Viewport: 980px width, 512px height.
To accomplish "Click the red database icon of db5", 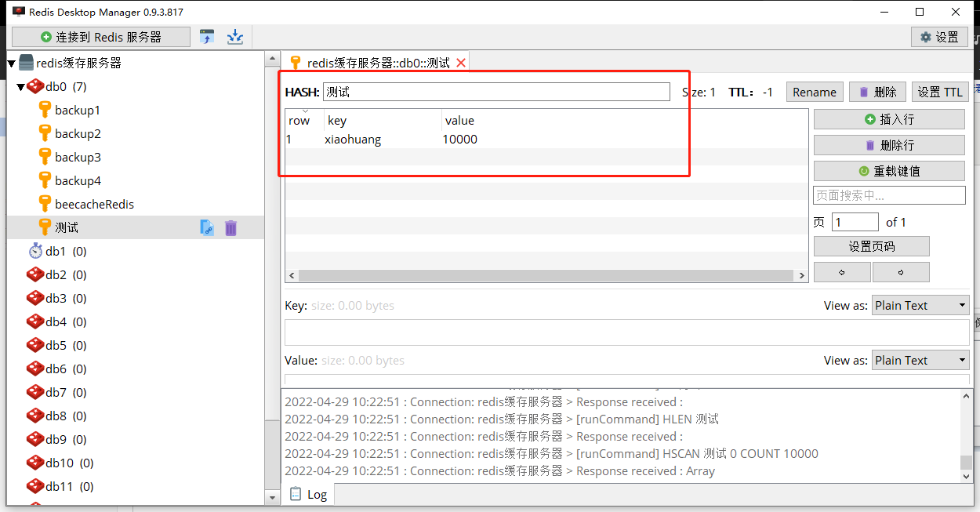I will (x=35, y=345).
